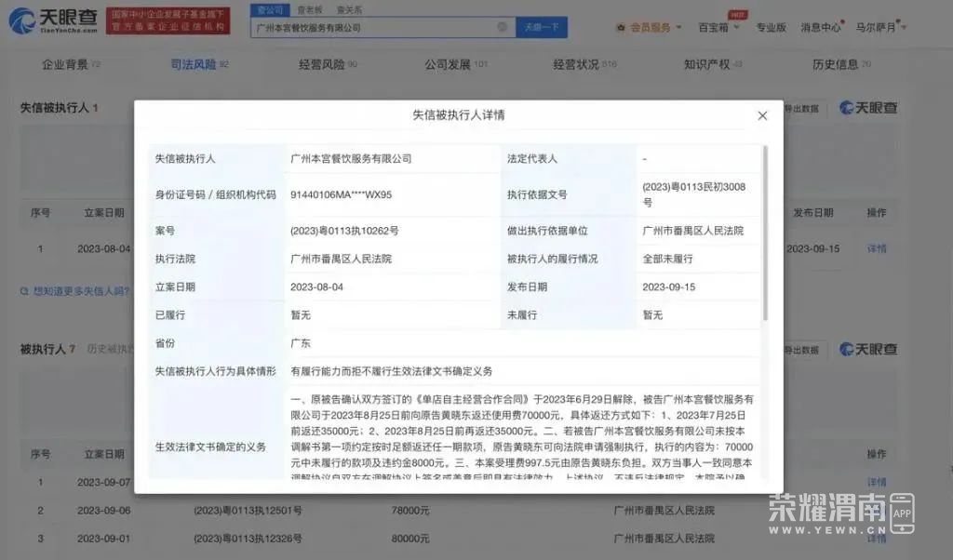Image resolution: width=953 pixels, height=560 pixels.
Task: Click (2023)粤0113执12326号 in background table
Action: click(248, 539)
